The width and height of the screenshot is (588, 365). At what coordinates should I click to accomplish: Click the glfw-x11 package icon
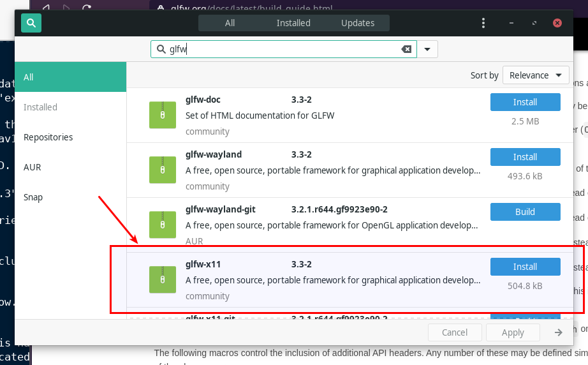coord(163,279)
